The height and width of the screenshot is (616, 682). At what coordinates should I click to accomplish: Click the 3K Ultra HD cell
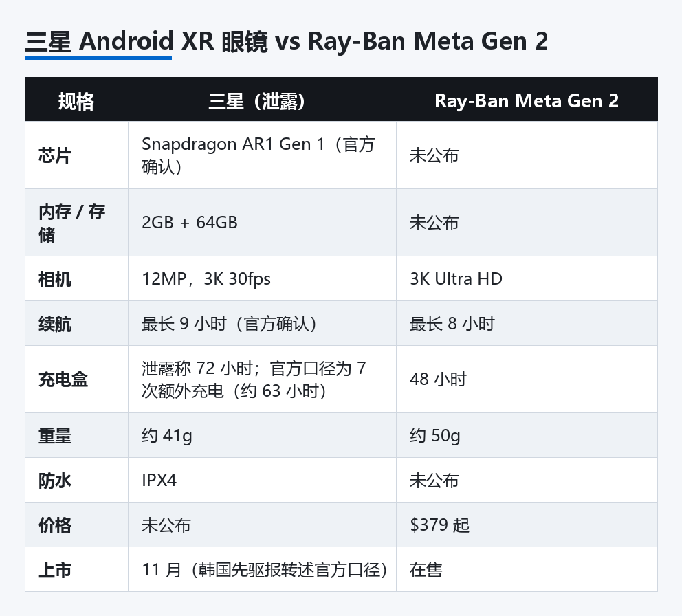point(527,279)
